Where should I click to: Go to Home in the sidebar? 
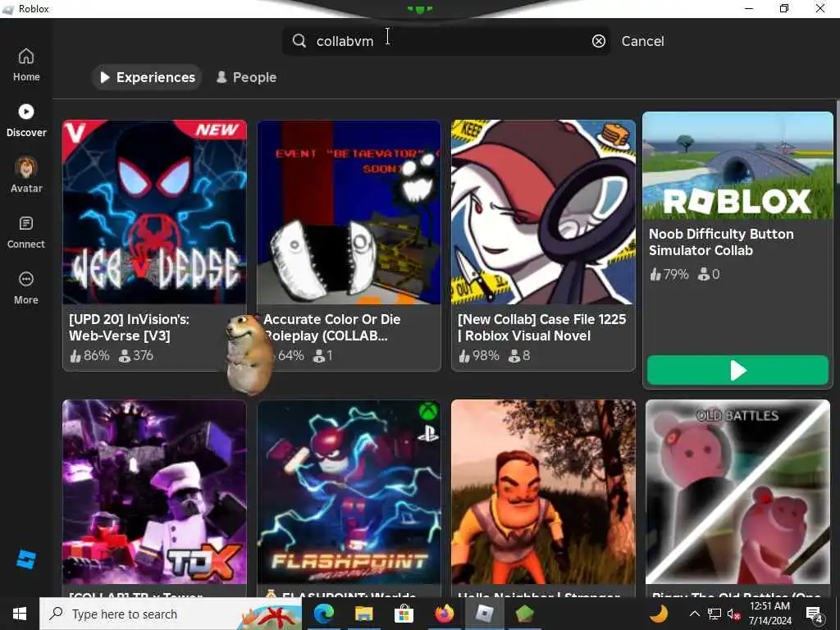click(x=25, y=65)
